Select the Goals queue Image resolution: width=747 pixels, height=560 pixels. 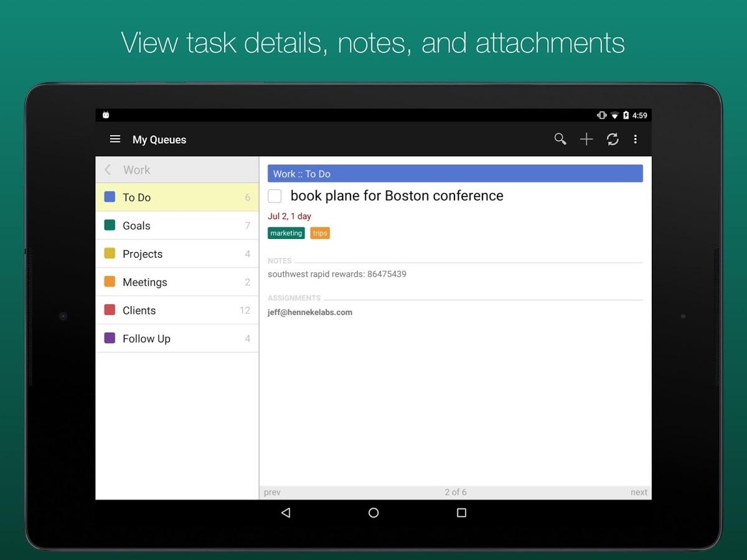[177, 225]
